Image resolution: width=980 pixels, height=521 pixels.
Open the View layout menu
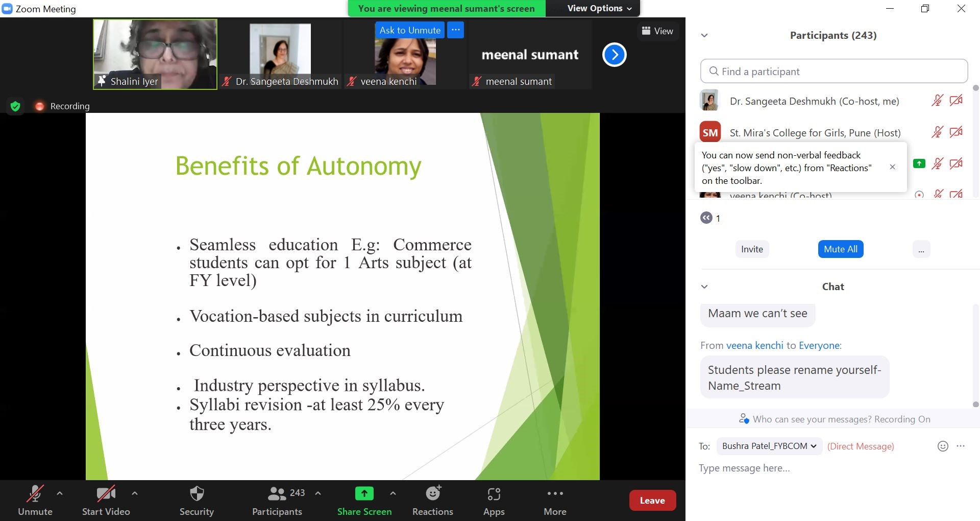(657, 31)
